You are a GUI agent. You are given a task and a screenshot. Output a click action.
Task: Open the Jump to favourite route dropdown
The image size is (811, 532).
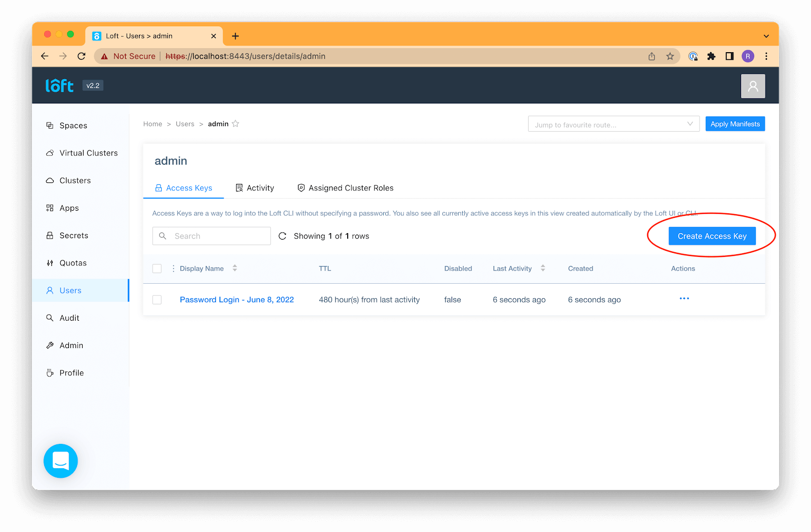(x=613, y=124)
